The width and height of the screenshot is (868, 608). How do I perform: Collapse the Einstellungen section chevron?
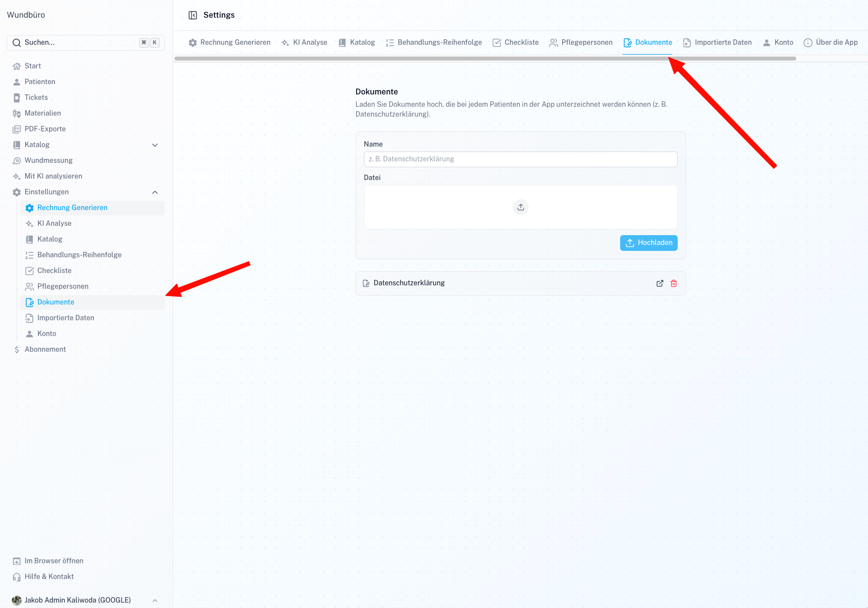[155, 192]
